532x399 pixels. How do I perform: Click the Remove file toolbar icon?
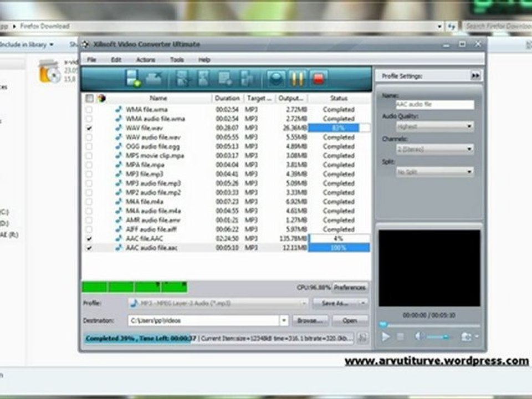click(155, 79)
